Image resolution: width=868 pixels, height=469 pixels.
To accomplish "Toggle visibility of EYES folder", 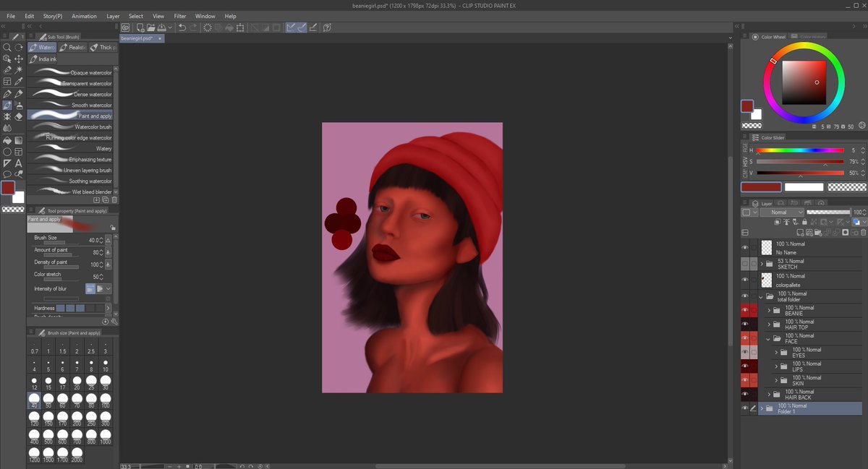I will pos(745,353).
